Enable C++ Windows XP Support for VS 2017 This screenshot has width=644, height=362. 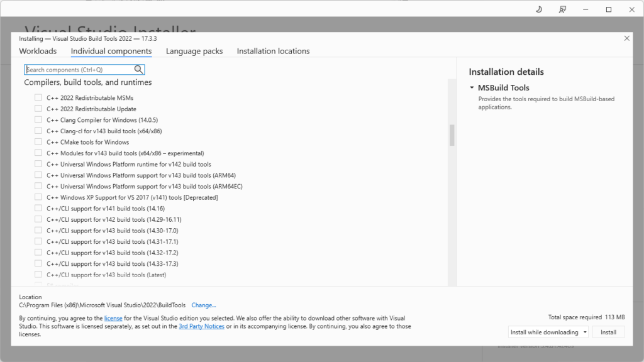click(x=38, y=197)
